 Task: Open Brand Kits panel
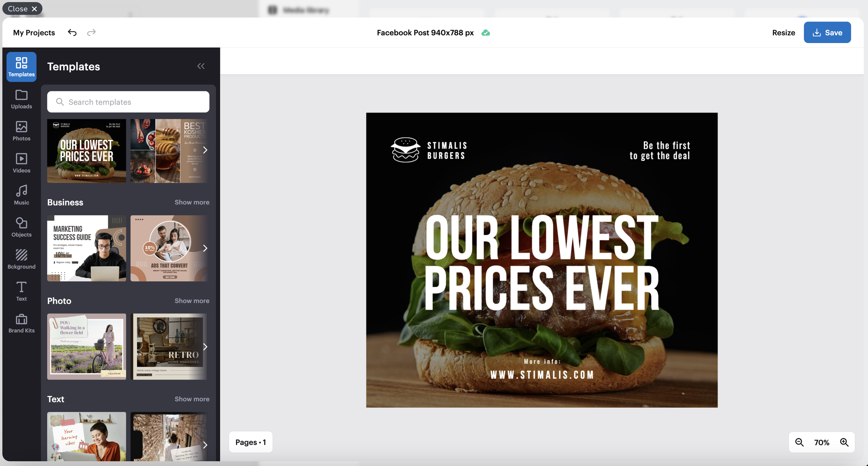point(21,323)
